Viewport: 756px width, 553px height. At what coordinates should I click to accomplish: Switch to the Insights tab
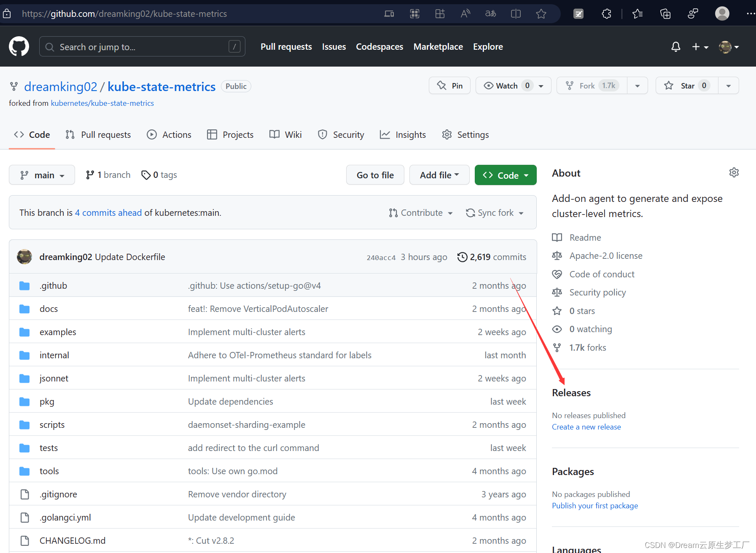pos(403,135)
